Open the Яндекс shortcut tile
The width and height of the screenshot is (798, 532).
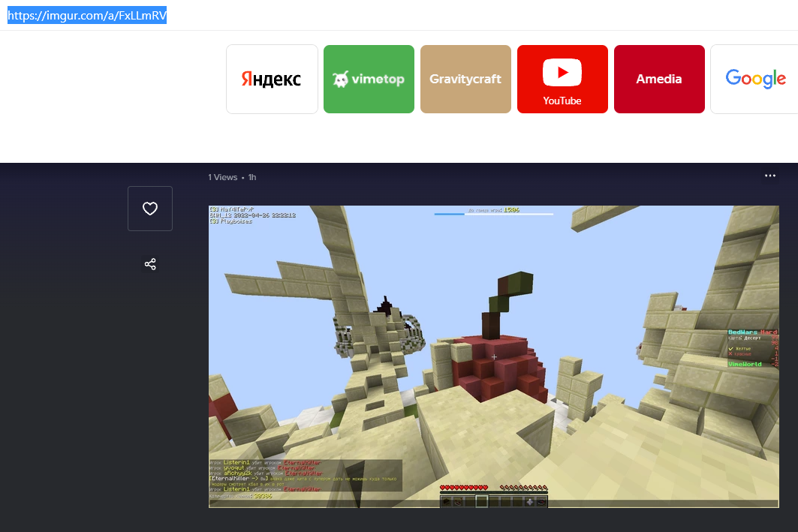click(x=272, y=79)
